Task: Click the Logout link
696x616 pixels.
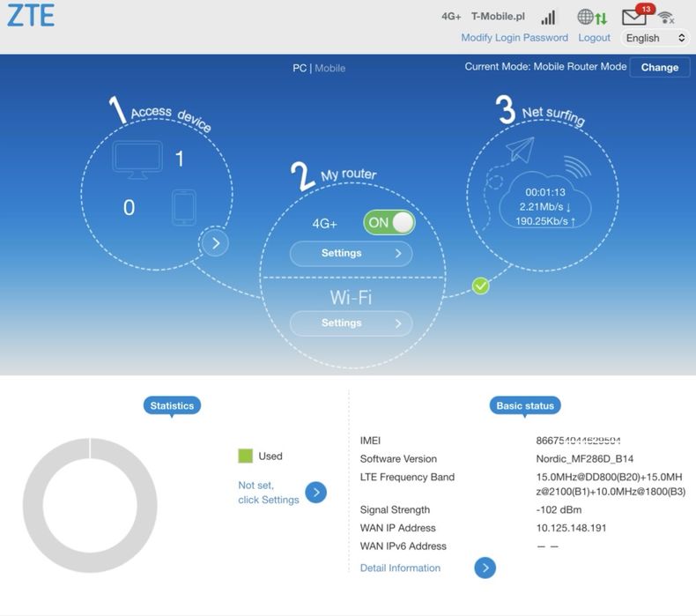Action: (x=594, y=38)
